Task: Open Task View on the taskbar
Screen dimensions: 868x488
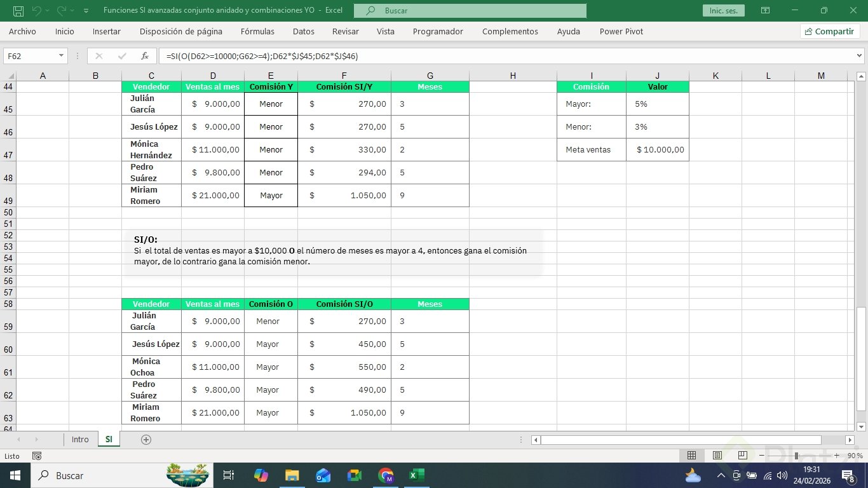Action: click(x=229, y=475)
